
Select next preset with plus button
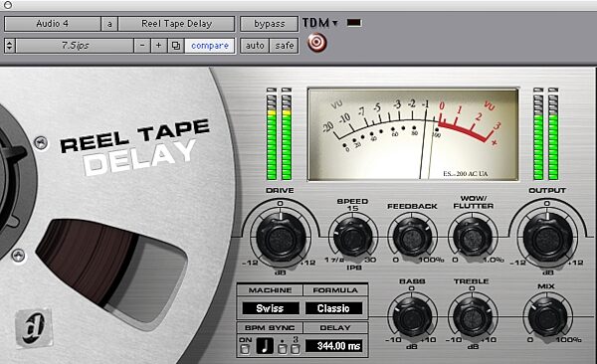tap(159, 46)
